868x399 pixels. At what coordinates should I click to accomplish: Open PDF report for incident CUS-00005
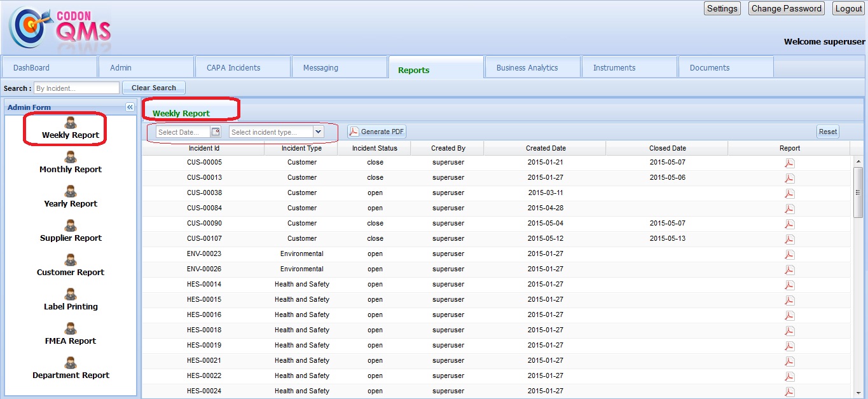pos(789,163)
